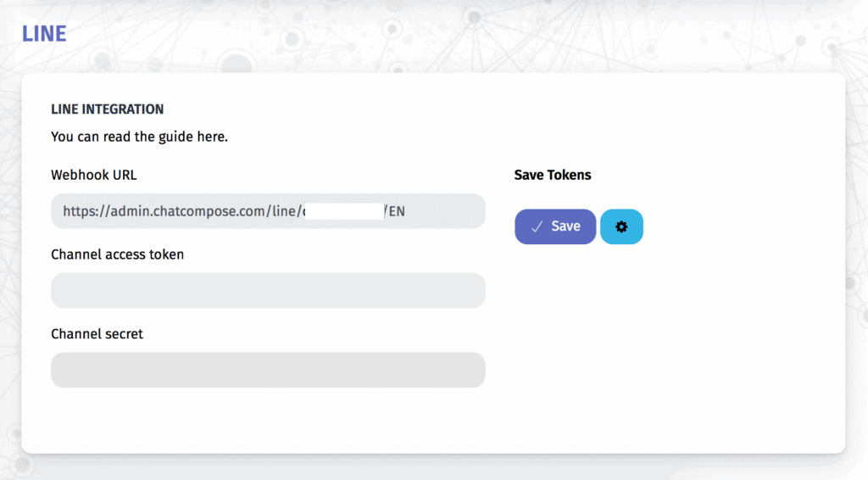
Task: Click the Save Tokens heading
Action: pos(553,175)
